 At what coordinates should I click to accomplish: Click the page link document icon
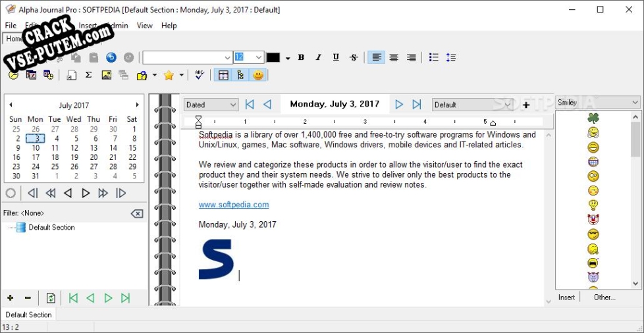72,75
